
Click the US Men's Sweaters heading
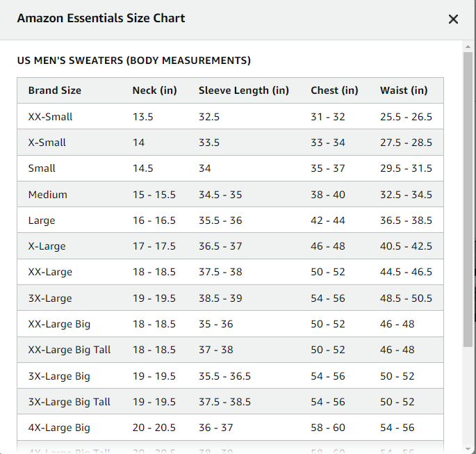click(x=133, y=60)
